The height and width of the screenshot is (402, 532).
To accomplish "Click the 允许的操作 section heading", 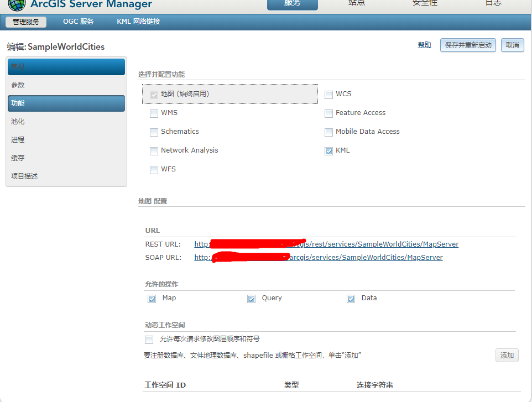I will tap(161, 284).
